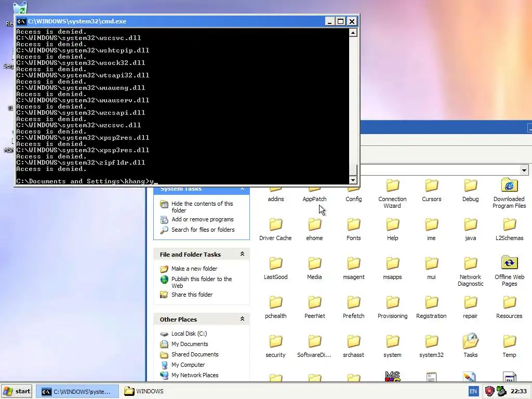Select the Registration folder
Image resolution: width=532 pixels, height=399 pixels.
click(431, 308)
